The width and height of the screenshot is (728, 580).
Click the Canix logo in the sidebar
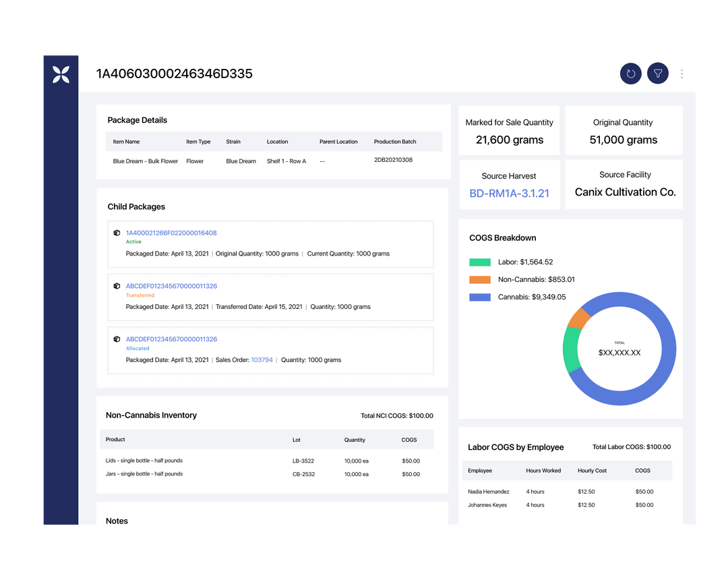point(60,74)
